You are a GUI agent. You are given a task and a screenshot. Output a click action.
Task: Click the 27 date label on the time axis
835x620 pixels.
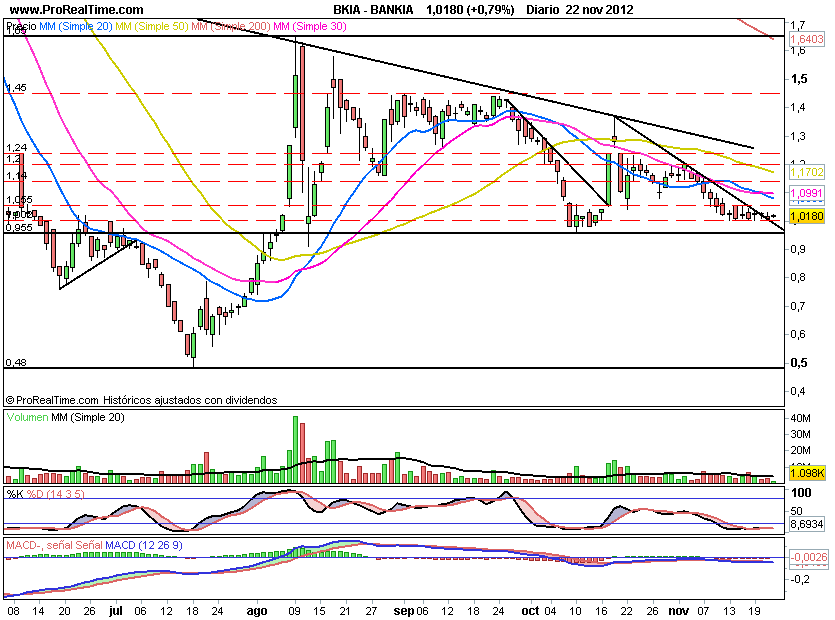(x=371, y=611)
